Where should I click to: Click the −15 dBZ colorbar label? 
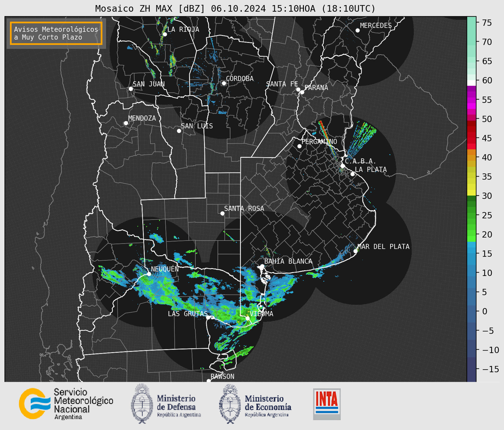click(x=490, y=369)
